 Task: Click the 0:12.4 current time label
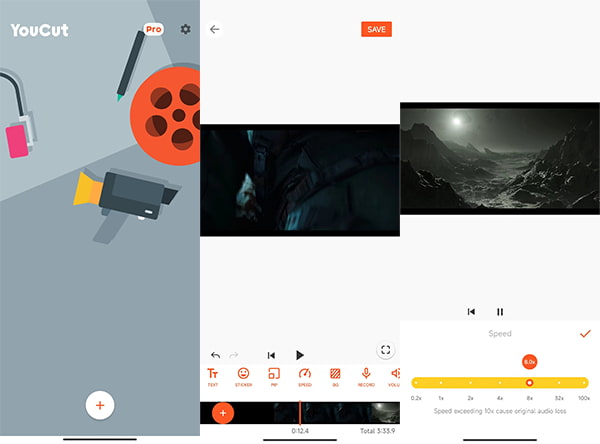300,431
